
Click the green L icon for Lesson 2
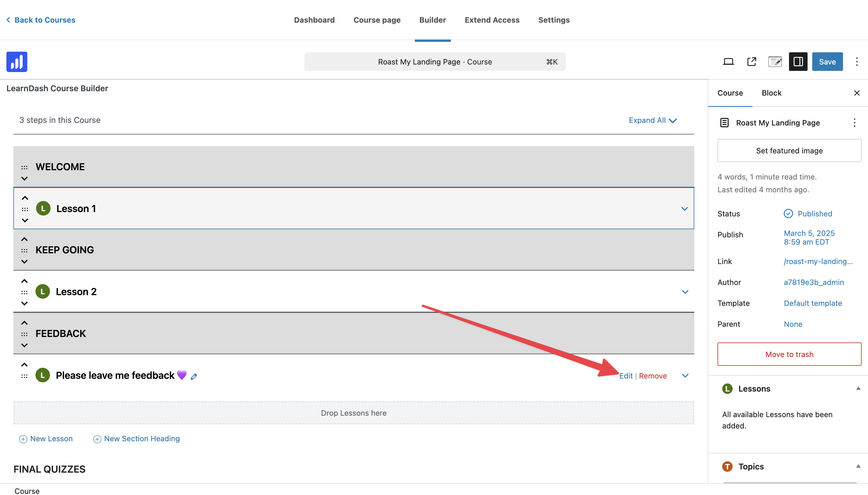(42, 291)
